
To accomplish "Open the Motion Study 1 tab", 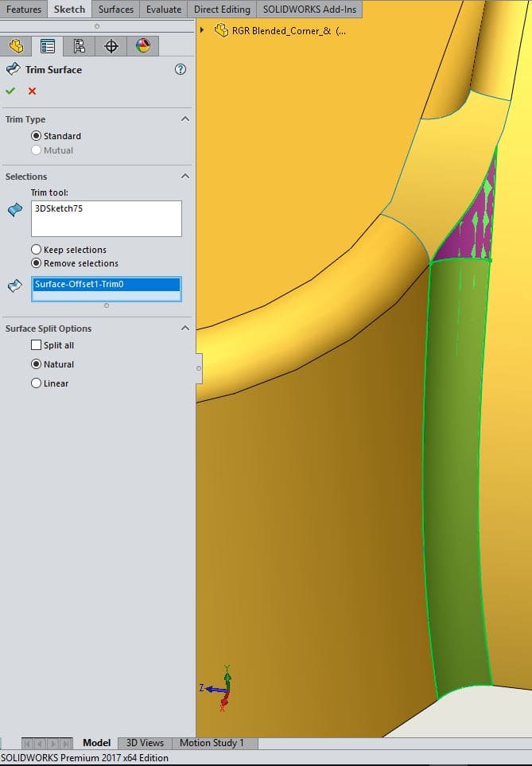I will click(x=212, y=743).
